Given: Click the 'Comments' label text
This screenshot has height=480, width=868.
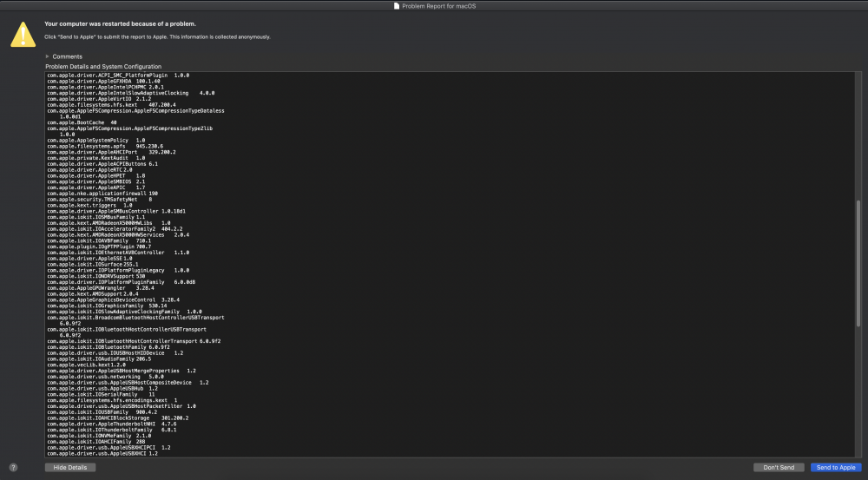Looking at the screenshot, I should [68, 56].
